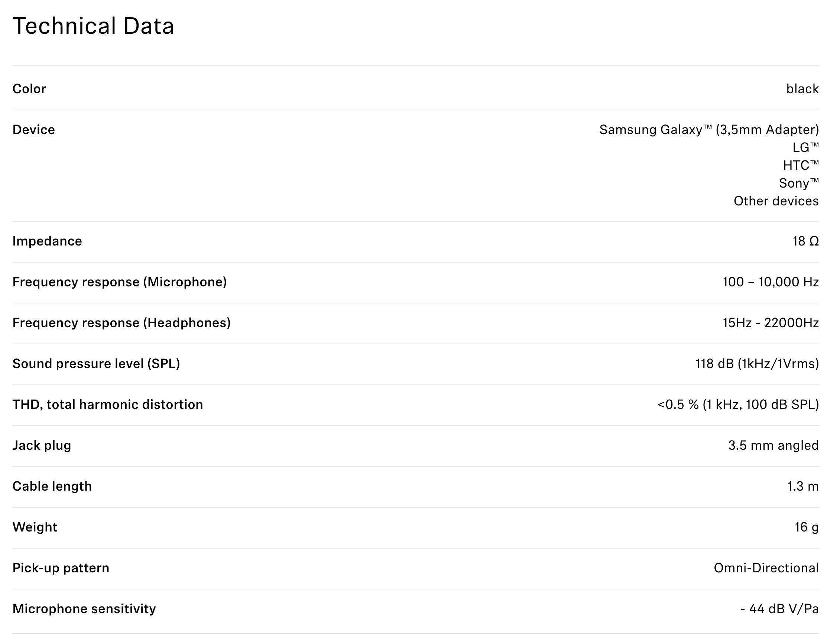This screenshot has width=840, height=634.
Task: Click the LG device entry
Action: (805, 147)
